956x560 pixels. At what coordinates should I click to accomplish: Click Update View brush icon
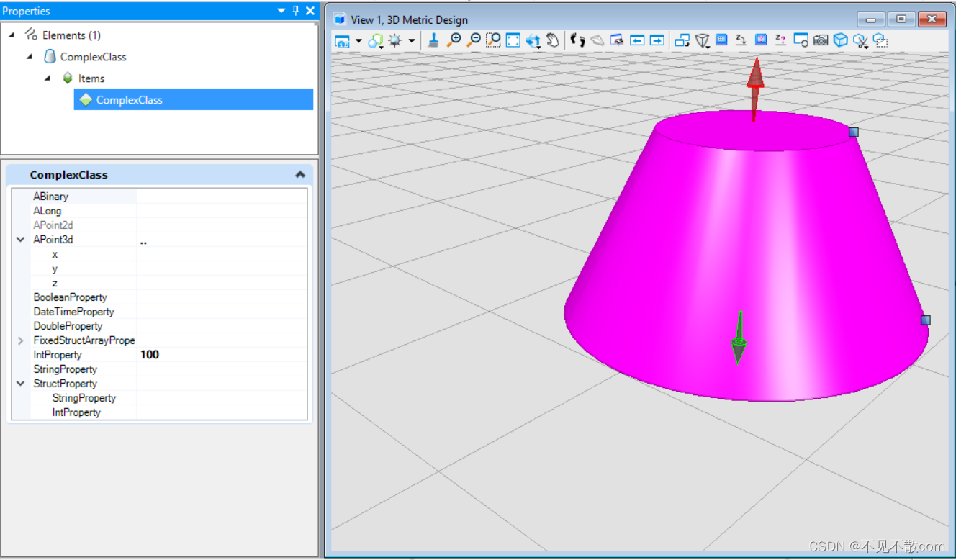tap(433, 40)
